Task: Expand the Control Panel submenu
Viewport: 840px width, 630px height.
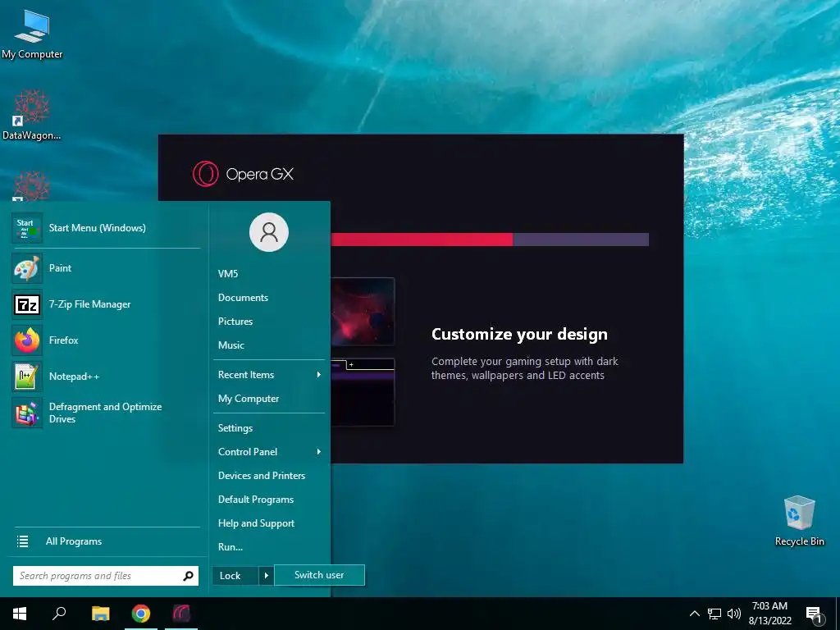Action: pos(269,452)
